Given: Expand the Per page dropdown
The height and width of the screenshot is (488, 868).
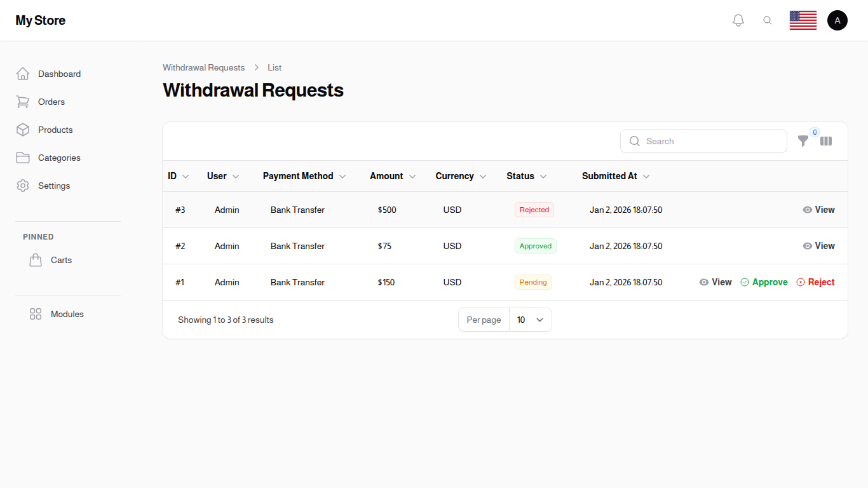Looking at the screenshot, I should (x=530, y=320).
